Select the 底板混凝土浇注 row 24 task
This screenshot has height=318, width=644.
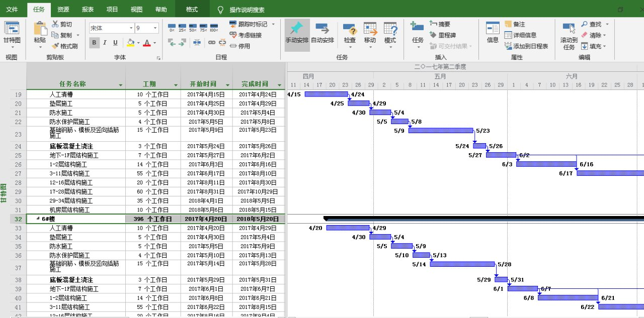(71, 146)
